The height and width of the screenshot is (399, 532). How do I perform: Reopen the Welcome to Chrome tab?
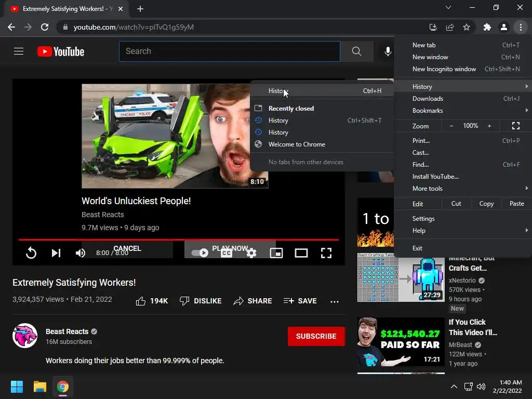point(322,144)
